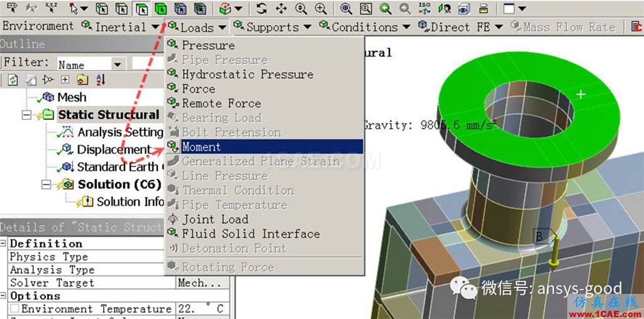Viewport: 644px width, 319px height.
Task: Open Filter Name combo box
Action: [91, 65]
